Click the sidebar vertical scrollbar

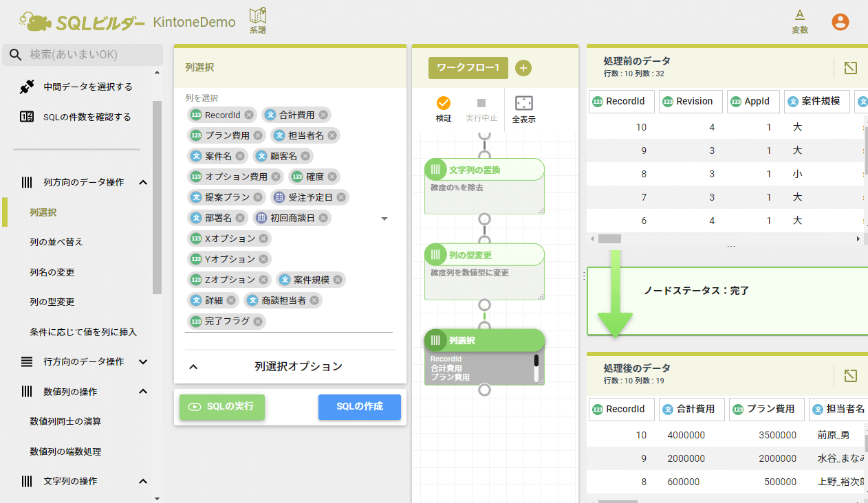[x=157, y=198]
